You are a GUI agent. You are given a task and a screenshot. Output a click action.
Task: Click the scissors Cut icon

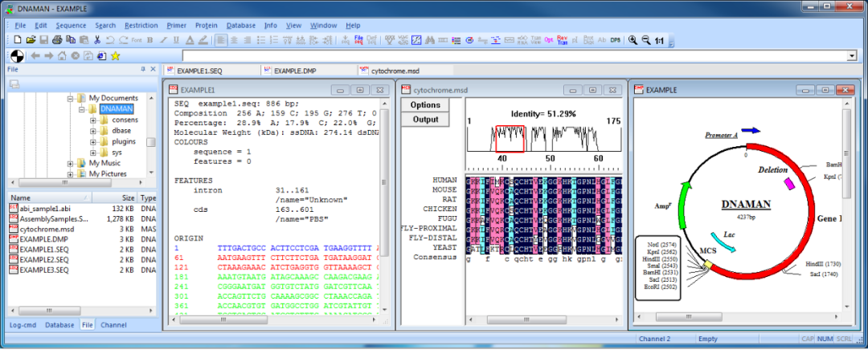click(x=97, y=39)
